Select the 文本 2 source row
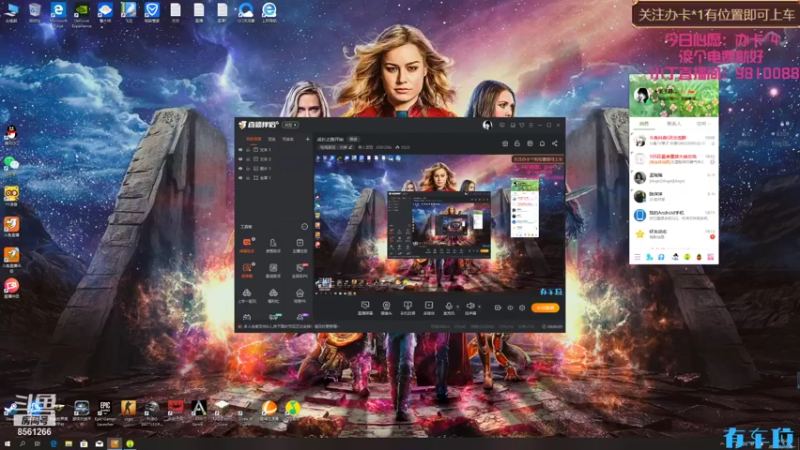Viewport: 800px width, 450px height. coord(274,159)
